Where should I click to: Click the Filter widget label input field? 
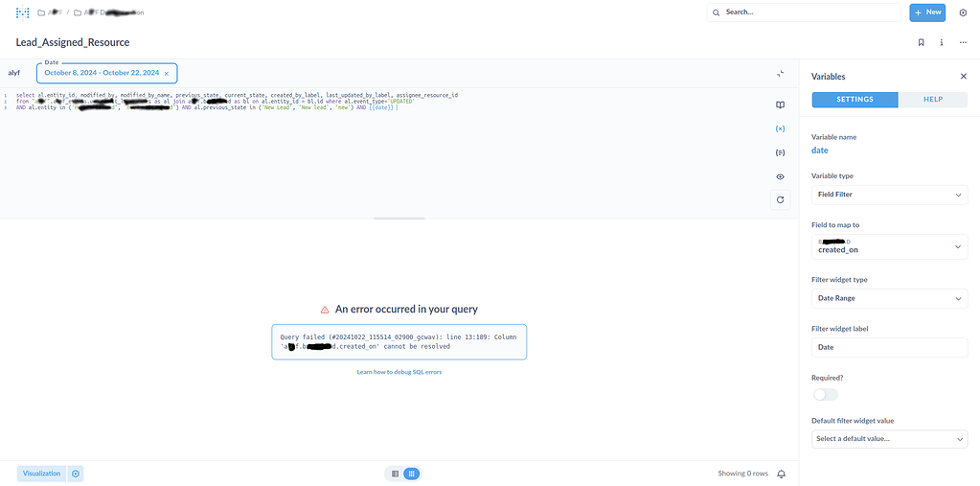click(x=889, y=348)
